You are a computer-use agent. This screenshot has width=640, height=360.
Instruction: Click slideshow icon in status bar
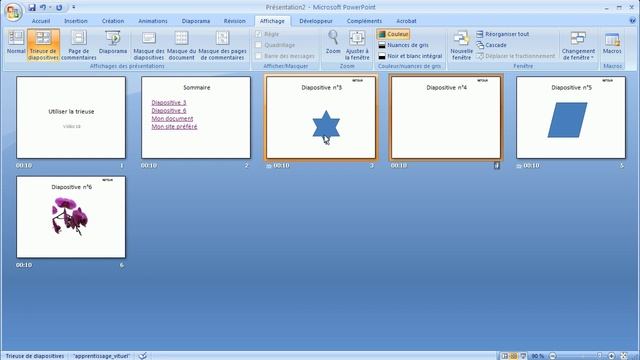pos(523,356)
